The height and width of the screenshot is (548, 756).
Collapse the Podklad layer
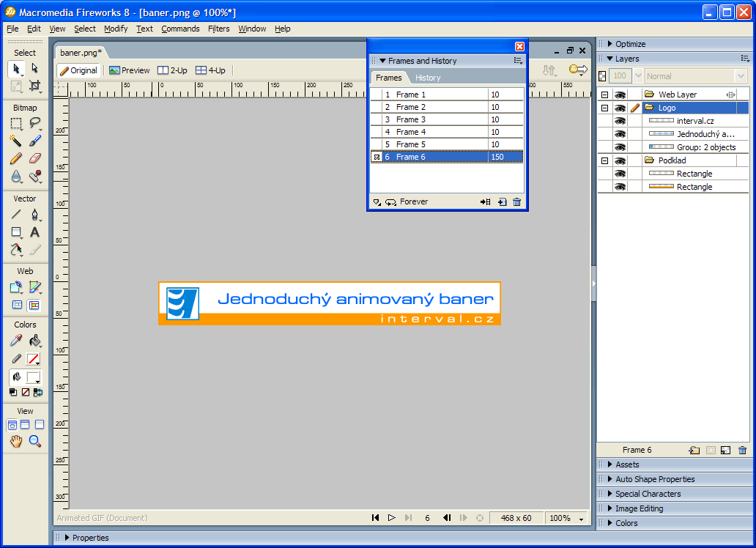(604, 160)
